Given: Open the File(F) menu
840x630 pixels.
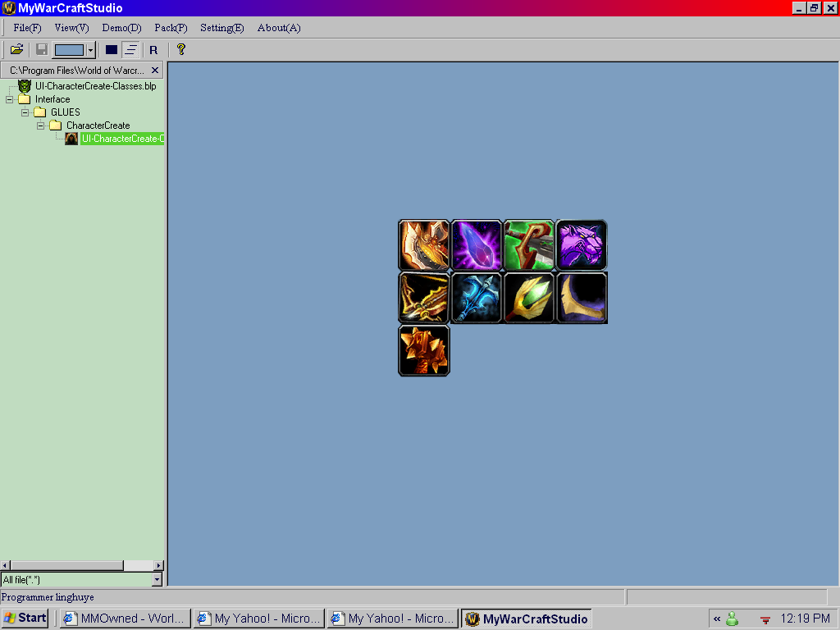Looking at the screenshot, I should pos(27,28).
